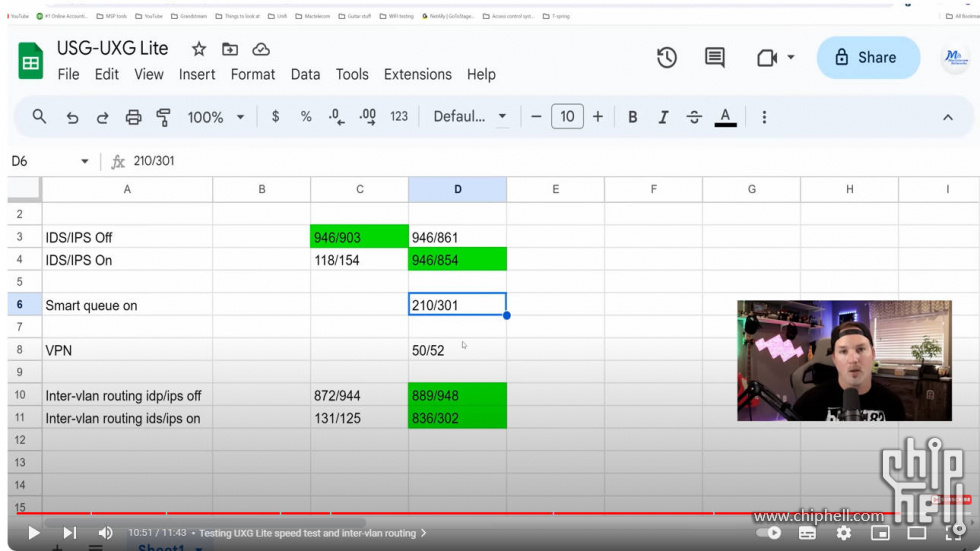Mute the video volume
This screenshot has width=980, height=551.
(x=105, y=533)
